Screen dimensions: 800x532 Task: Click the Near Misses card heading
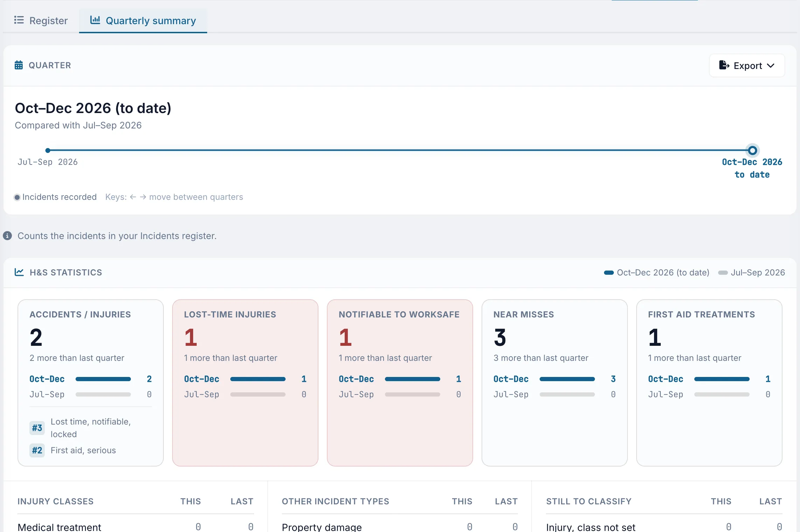[x=524, y=314]
